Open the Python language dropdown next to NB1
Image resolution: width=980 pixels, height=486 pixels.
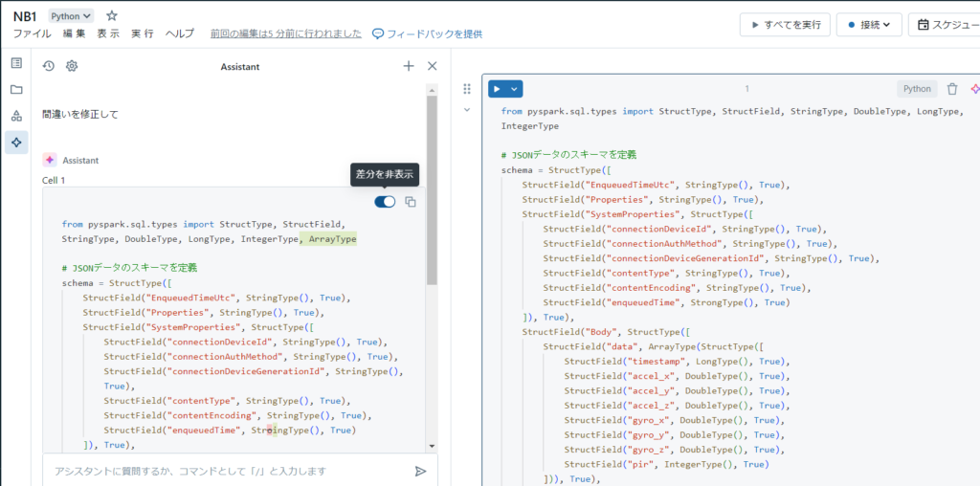click(72, 16)
